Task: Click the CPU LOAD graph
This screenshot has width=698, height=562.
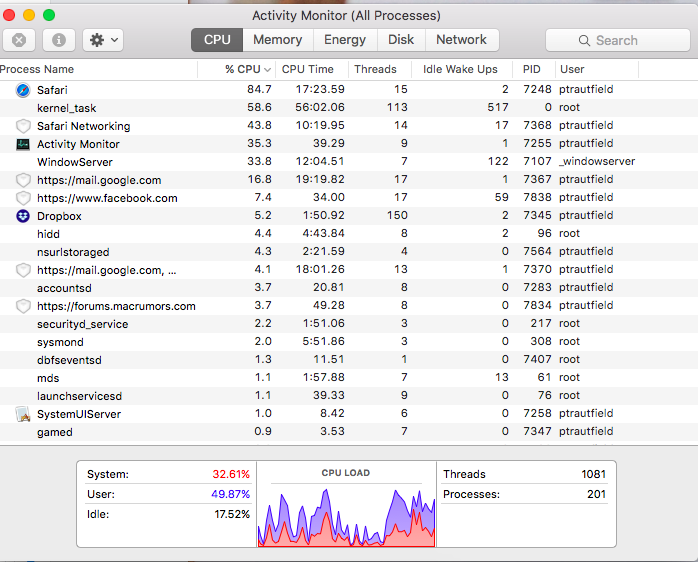Action: tap(346, 517)
